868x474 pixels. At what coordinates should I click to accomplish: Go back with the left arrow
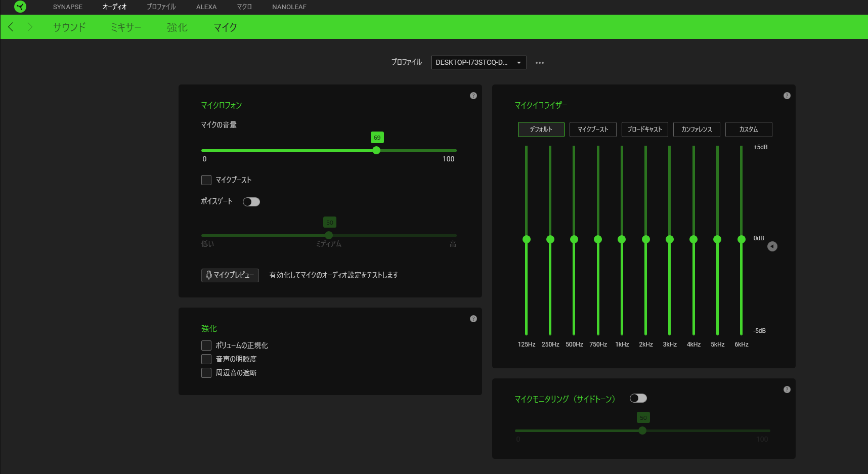(11, 27)
